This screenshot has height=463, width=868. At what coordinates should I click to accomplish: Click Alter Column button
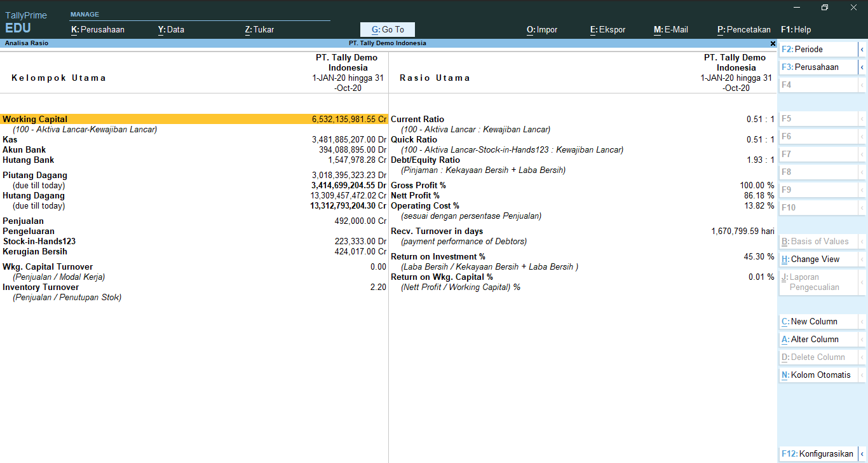click(815, 340)
